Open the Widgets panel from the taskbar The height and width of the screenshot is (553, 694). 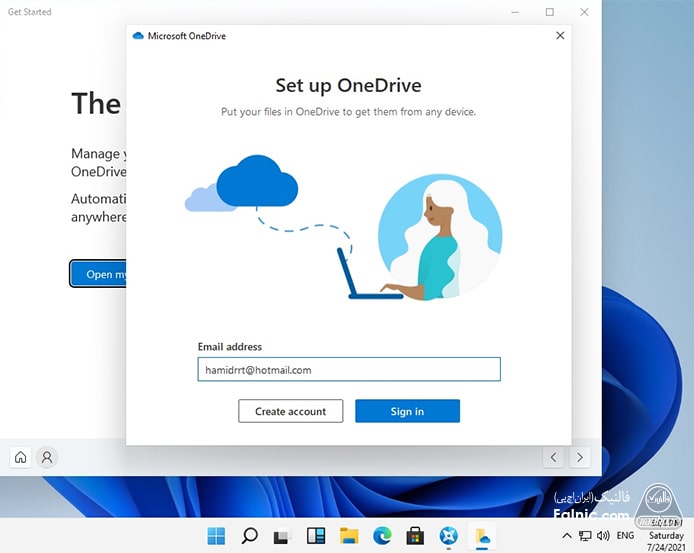[315, 536]
